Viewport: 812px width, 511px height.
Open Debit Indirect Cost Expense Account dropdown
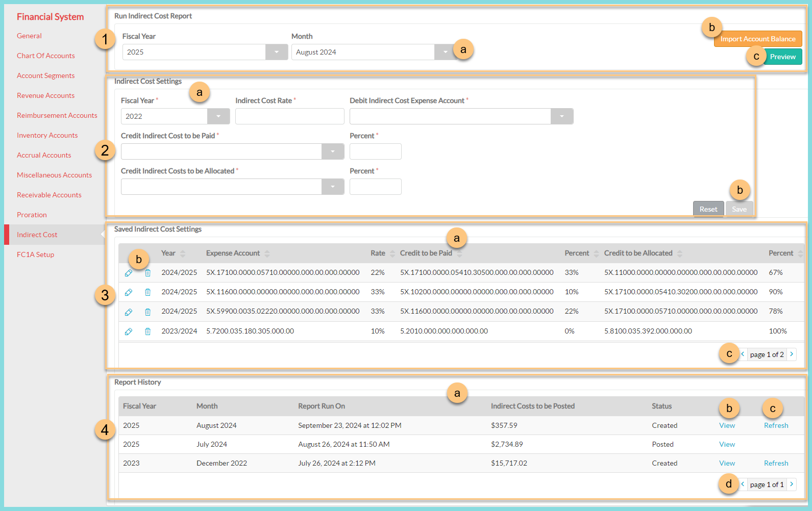tap(562, 116)
